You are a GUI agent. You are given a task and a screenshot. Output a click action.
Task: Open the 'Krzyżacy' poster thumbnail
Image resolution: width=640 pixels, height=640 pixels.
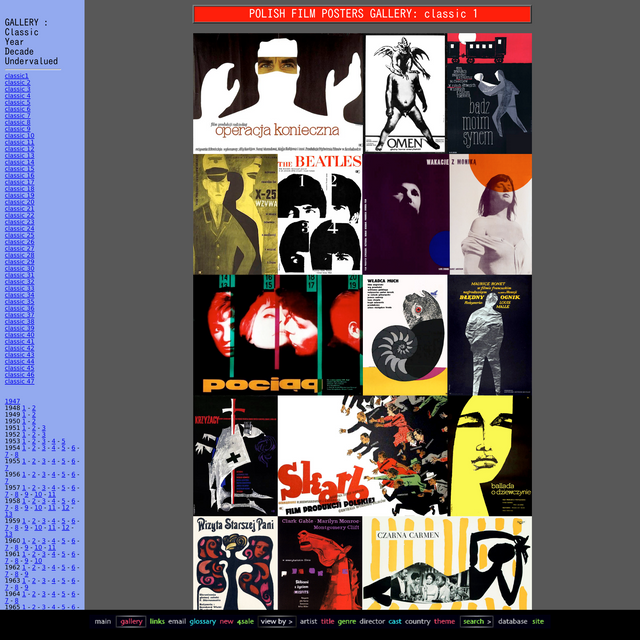(x=235, y=456)
